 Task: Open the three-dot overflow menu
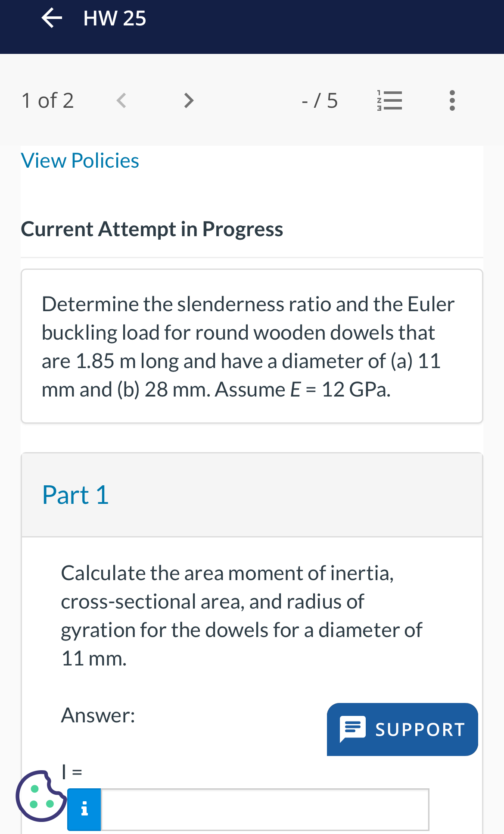[452, 100]
